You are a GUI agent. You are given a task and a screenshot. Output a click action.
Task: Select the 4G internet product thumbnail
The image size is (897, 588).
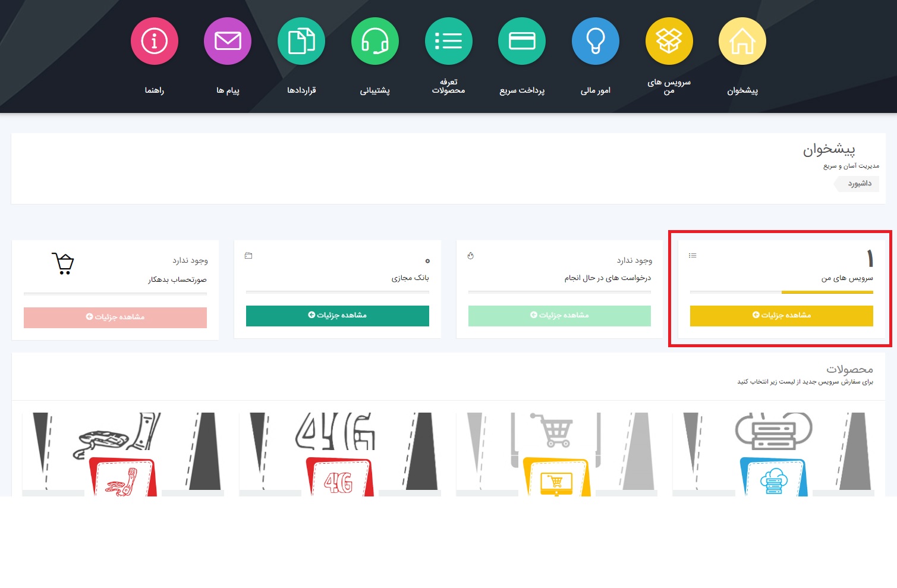tap(340, 454)
